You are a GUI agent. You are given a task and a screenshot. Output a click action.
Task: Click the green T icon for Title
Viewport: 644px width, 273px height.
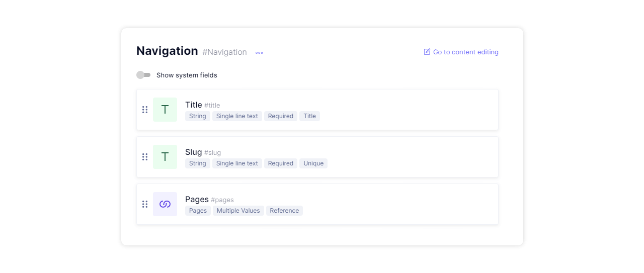click(165, 110)
